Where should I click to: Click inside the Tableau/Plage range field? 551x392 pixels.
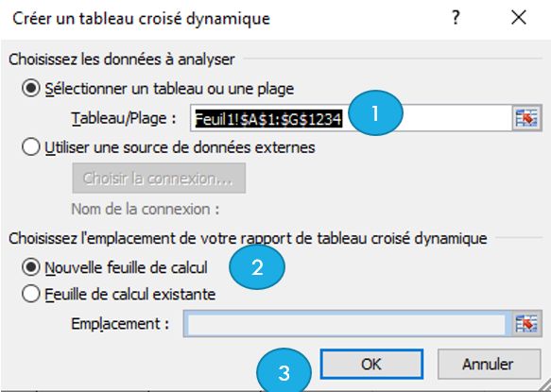click(351, 118)
